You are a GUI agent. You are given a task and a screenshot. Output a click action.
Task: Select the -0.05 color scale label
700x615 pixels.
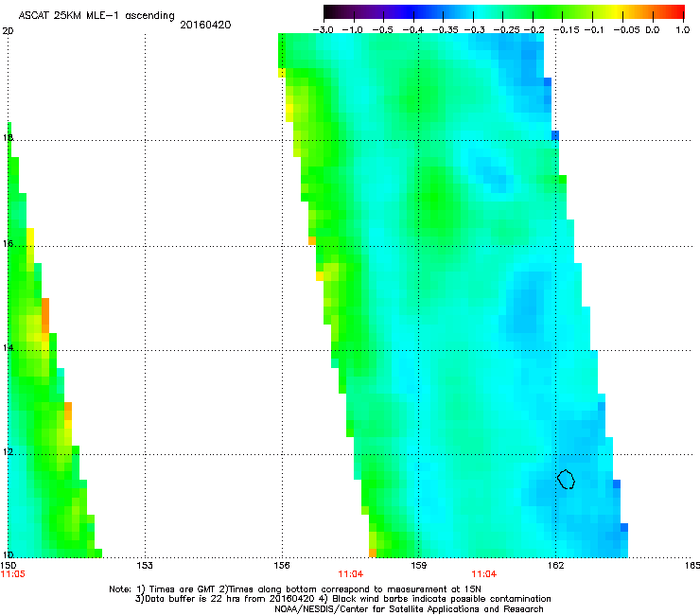(626, 30)
